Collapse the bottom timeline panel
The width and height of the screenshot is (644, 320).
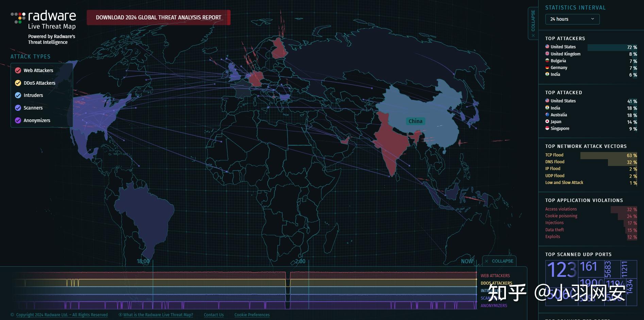(499, 261)
